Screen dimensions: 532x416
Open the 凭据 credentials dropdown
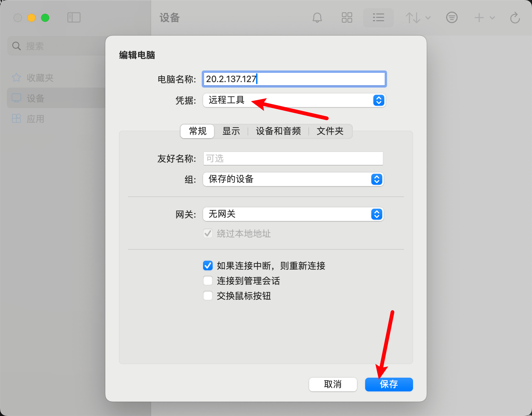click(294, 100)
